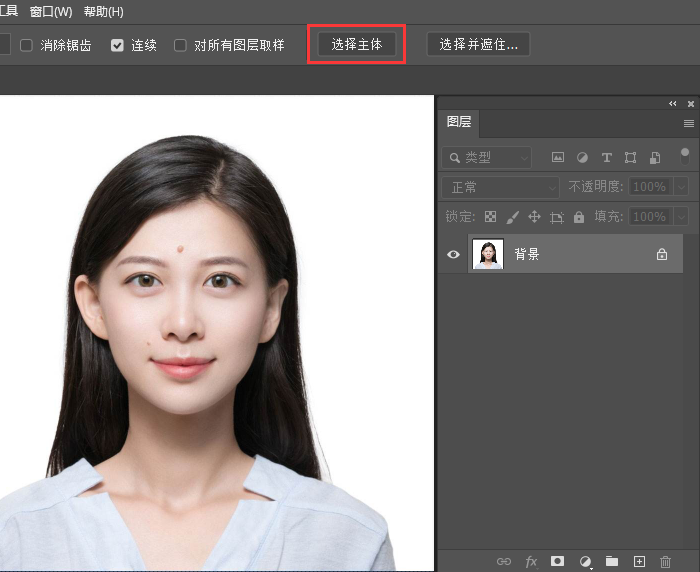Click the delete layer trash icon
Viewport: 700px width, 572px height.
[x=666, y=561]
